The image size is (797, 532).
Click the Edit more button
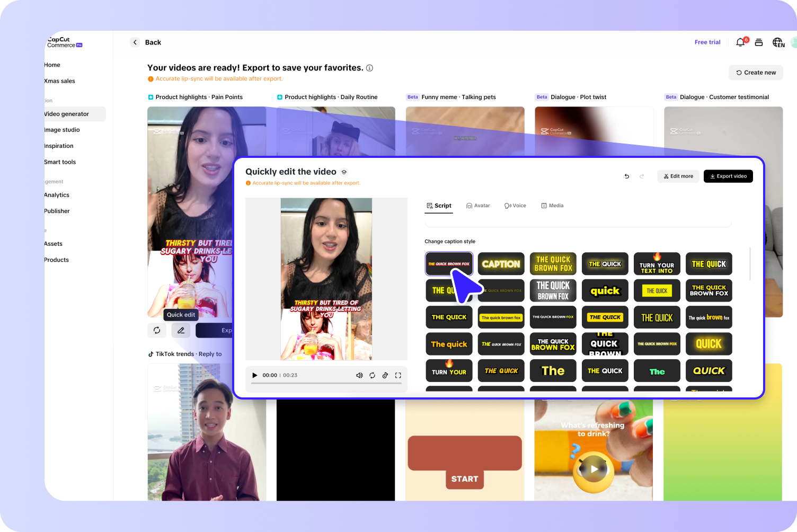click(x=678, y=176)
